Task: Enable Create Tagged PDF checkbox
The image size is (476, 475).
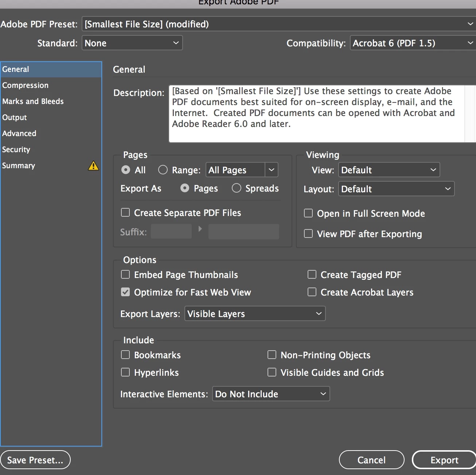Action: [x=312, y=275]
